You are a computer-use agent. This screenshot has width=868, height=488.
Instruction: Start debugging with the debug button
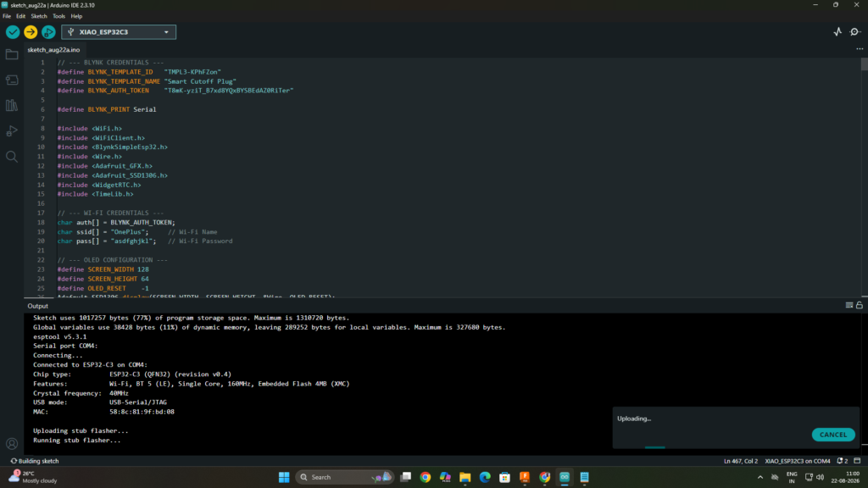48,32
